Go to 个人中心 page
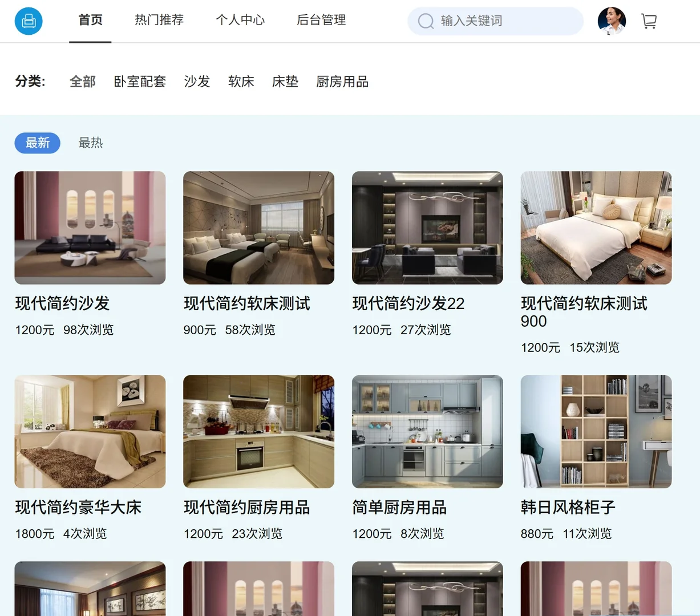700x616 pixels. pos(240,20)
